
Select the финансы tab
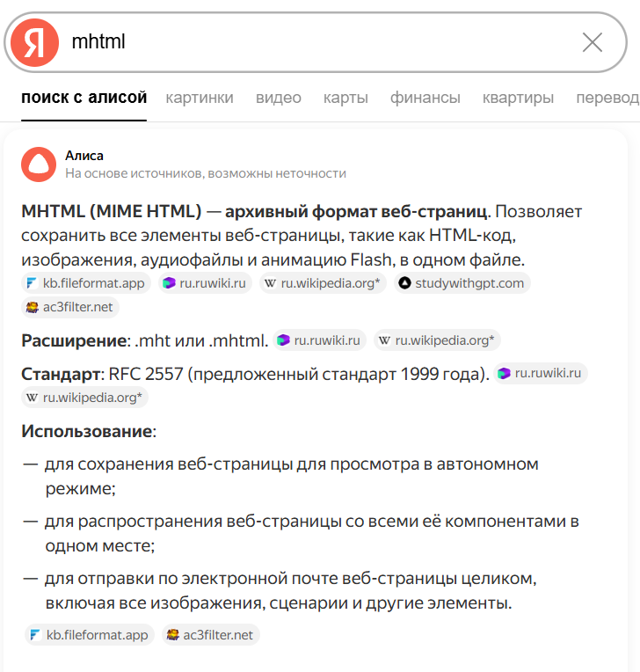tap(425, 98)
